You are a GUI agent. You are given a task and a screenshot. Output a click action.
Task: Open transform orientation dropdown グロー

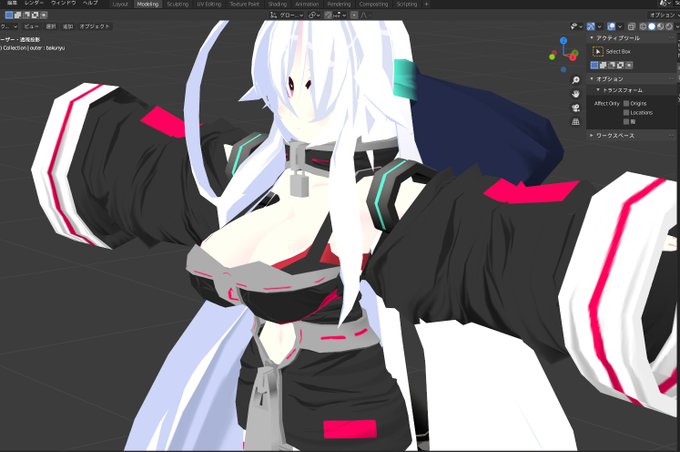point(287,15)
